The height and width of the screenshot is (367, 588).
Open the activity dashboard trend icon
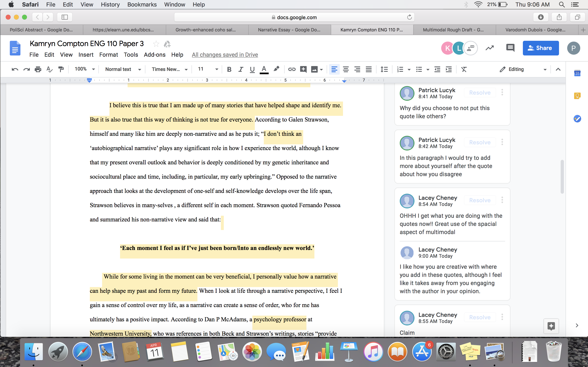(x=490, y=48)
